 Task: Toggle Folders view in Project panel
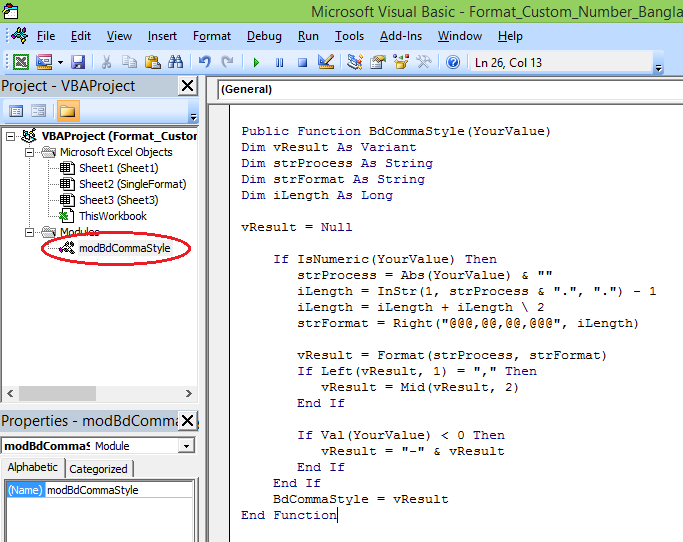68,110
